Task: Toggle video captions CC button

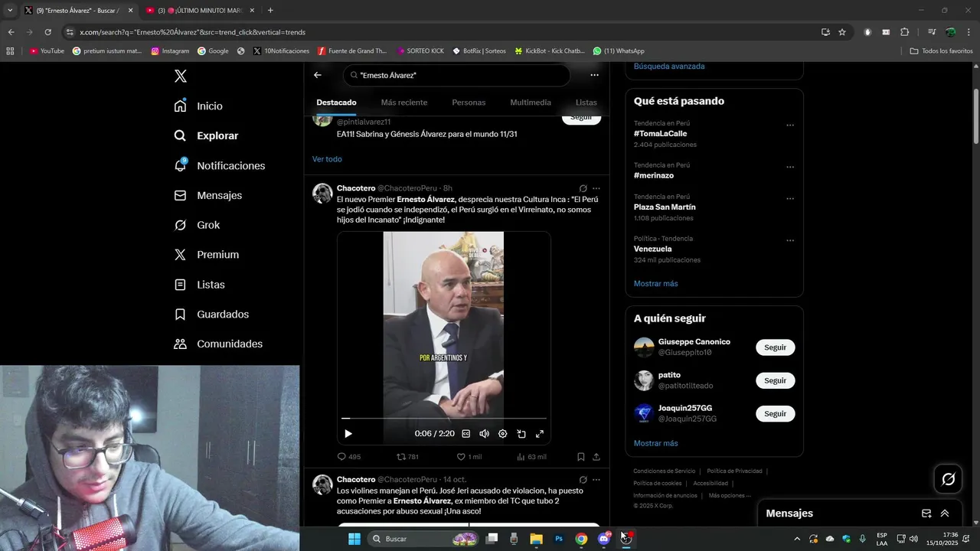Action: click(x=465, y=434)
